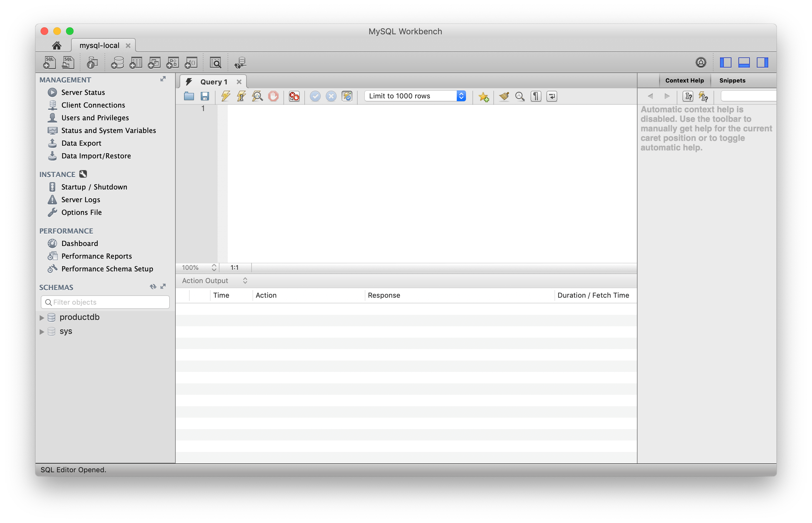The width and height of the screenshot is (812, 523).
Task: Save the SQL script to a file
Action: coord(204,96)
